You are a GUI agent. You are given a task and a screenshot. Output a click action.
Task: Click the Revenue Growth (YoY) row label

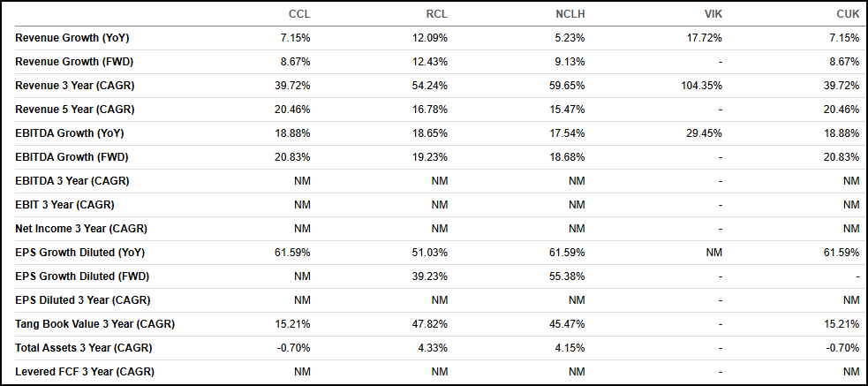(72, 38)
